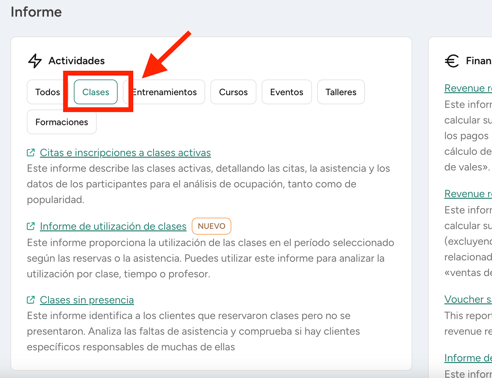Choose the Cursos filter
The height and width of the screenshot is (378, 492).
(233, 92)
